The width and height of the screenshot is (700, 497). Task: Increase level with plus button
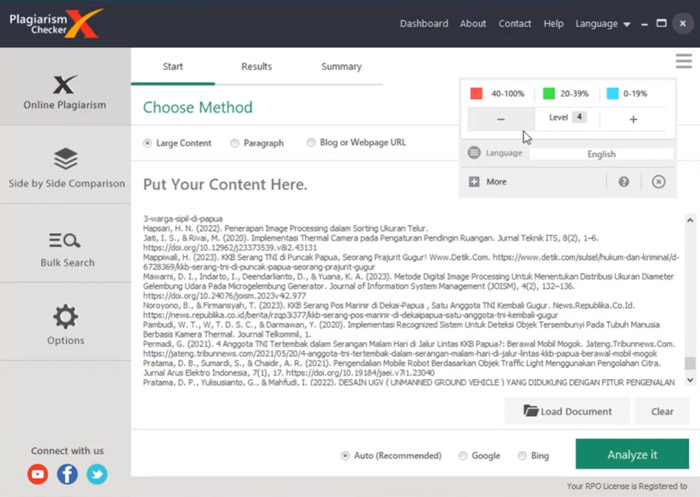click(633, 119)
